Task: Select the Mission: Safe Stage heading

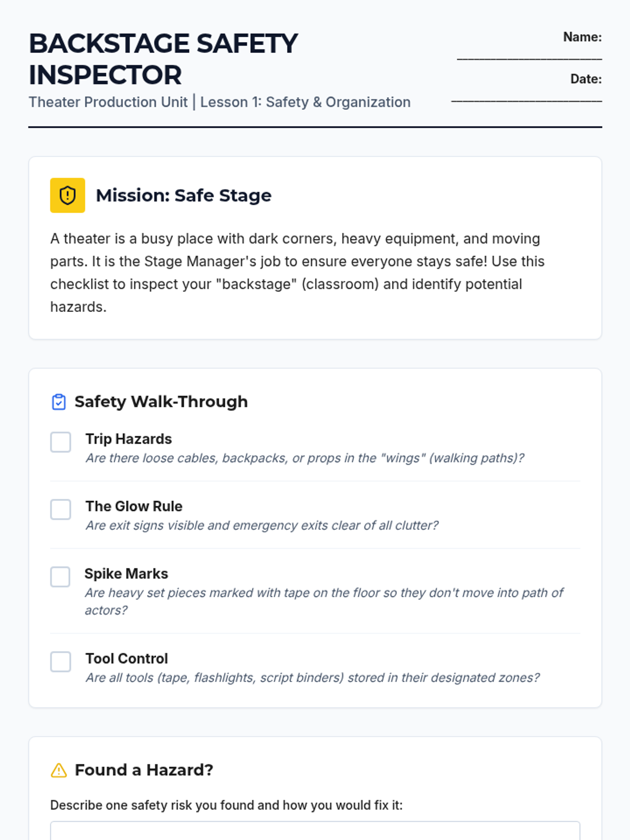Action: click(183, 195)
